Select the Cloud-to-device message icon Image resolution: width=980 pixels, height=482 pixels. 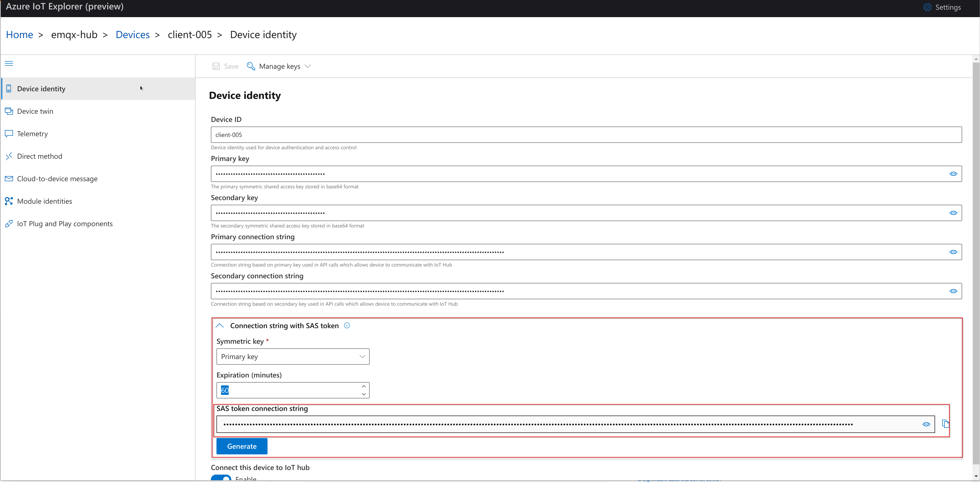9,178
